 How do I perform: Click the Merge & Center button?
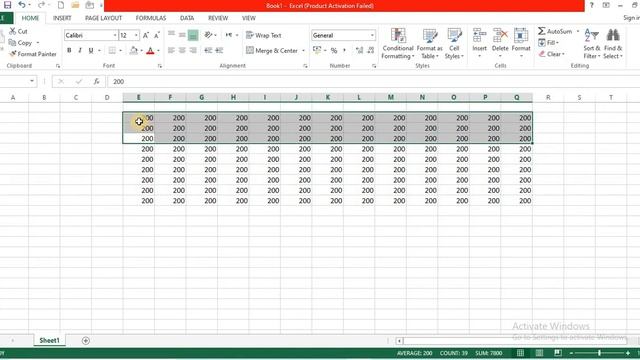[x=272, y=51]
